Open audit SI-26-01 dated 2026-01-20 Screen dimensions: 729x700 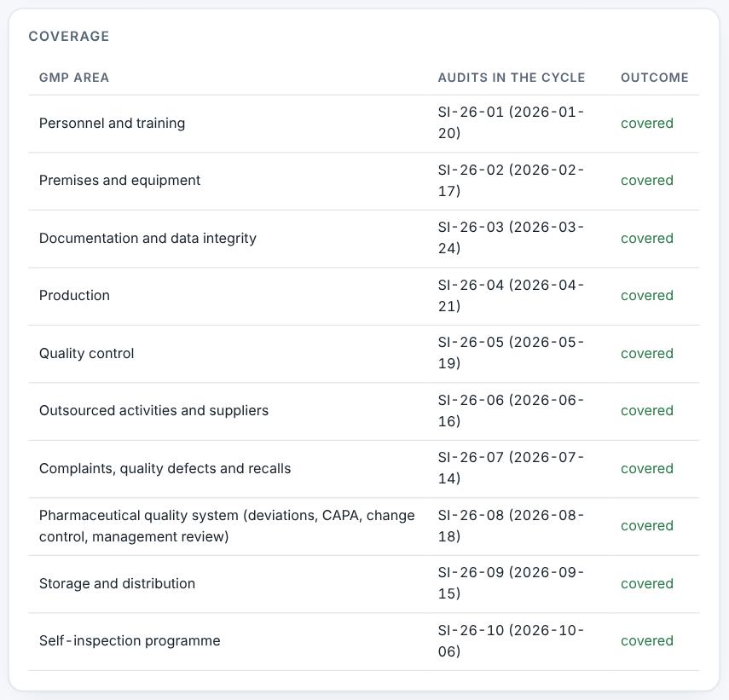pyautogui.click(x=511, y=123)
